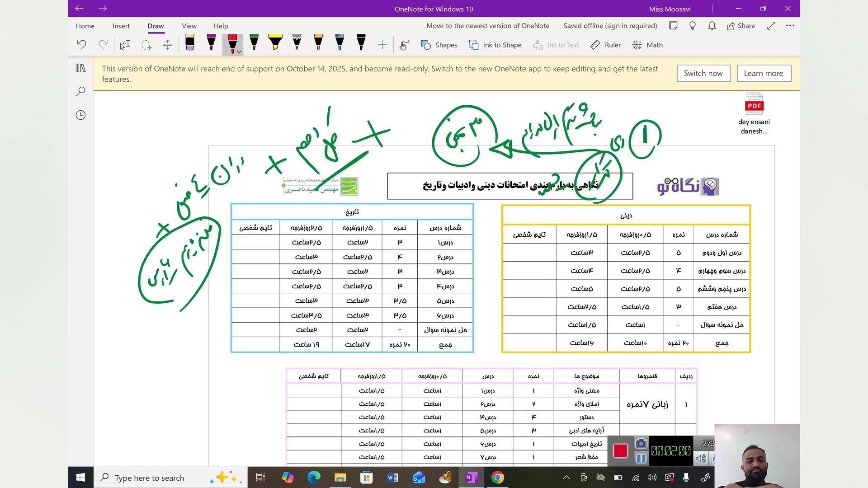Add a new pen with plus icon
This screenshot has width=868, height=488.
coord(382,45)
